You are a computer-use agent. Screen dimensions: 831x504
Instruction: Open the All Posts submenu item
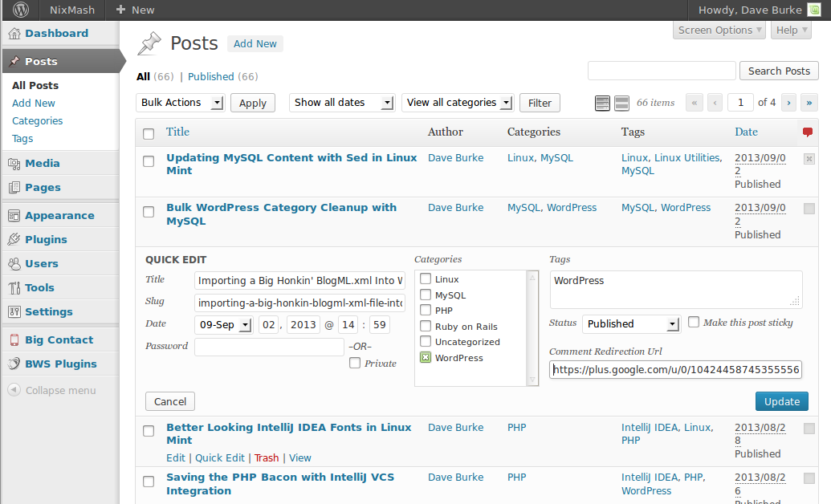click(x=35, y=85)
